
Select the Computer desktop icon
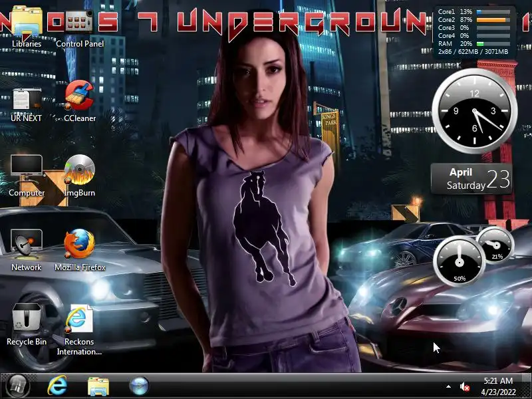click(x=27, y=176)
